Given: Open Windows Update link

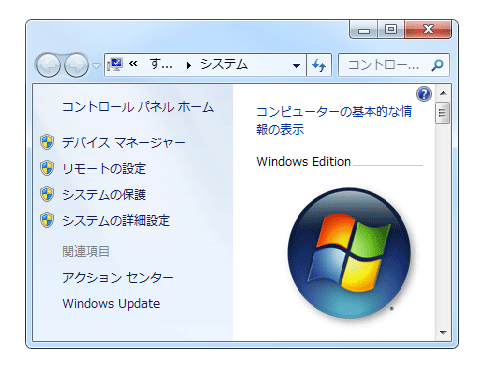Looking at the screenshot, I should click(111, 304).
